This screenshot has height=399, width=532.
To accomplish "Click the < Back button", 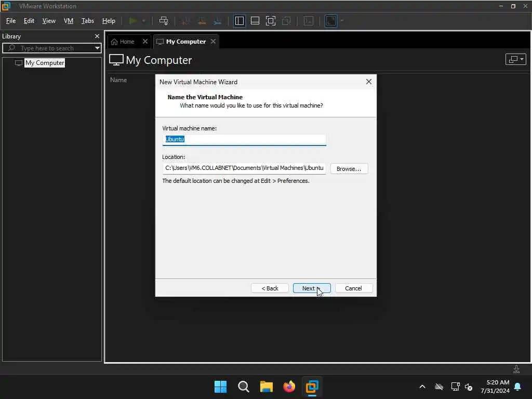I will 270,288.
